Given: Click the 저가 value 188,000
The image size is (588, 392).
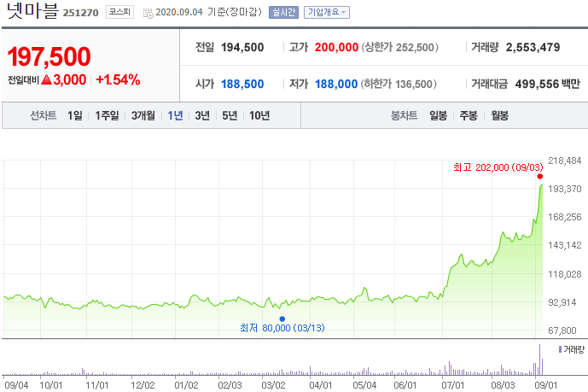Looking at the screenshot, I should pos(336,84).
